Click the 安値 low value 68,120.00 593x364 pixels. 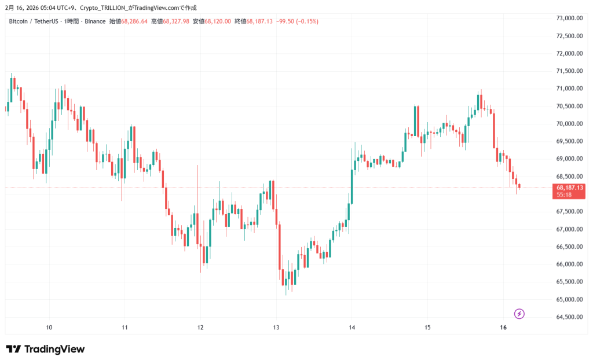pyautogui.click(x=218, y=21)
